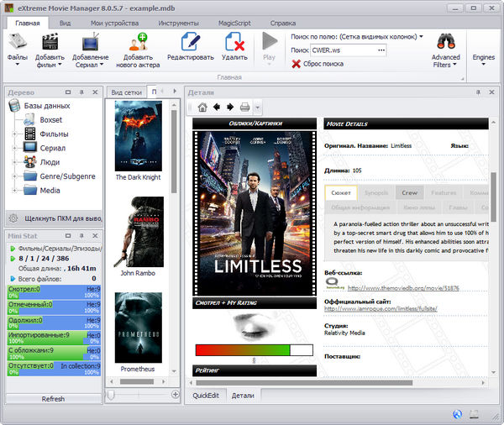Image resolution: width=504 pixels, height=425 pixels.
Task: Open the themoviedb.org web link
Action: [403, 287]
